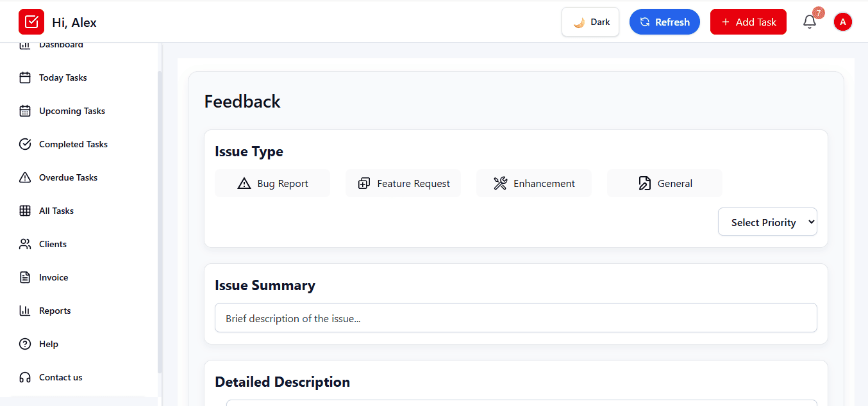The image size is (868, 406).
Task: Click the red checkmark app logo
Action: (x=31, y=22)
